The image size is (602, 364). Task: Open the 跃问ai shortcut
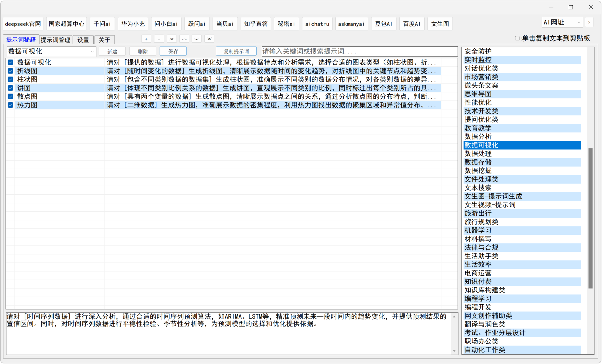(x=197, y=24)
